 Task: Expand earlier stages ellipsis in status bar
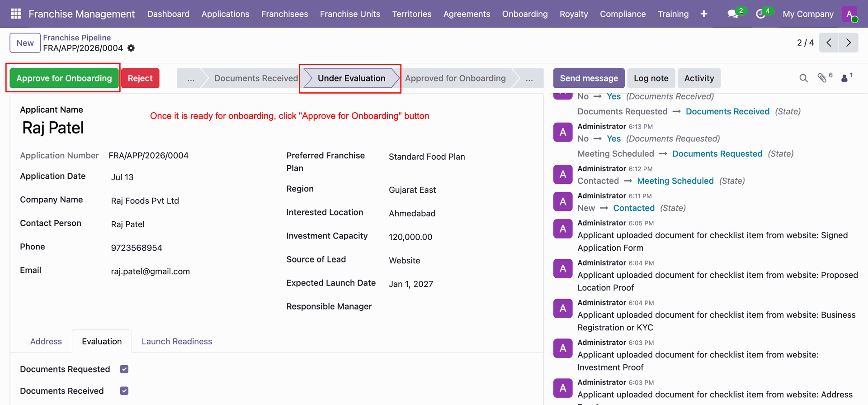click(191, 78)
